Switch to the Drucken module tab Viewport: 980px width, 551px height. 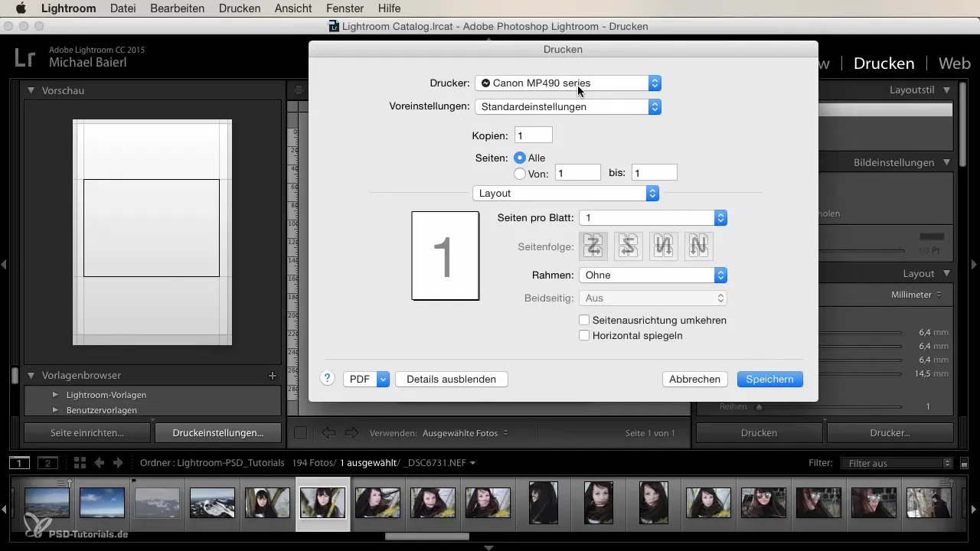click(x=884, y=63)
